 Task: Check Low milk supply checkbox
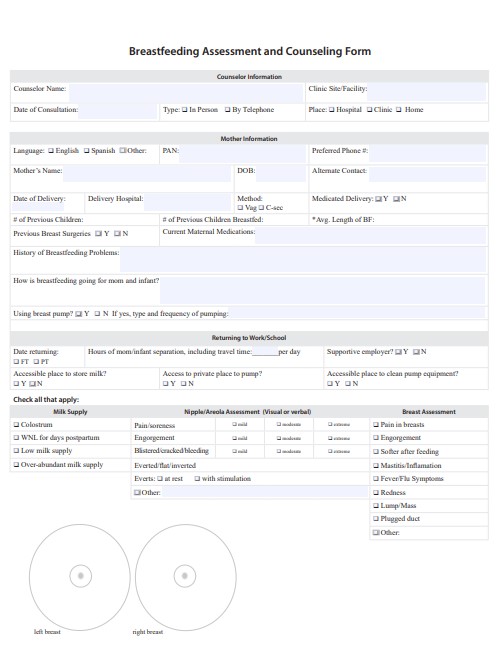coord(16,450)
